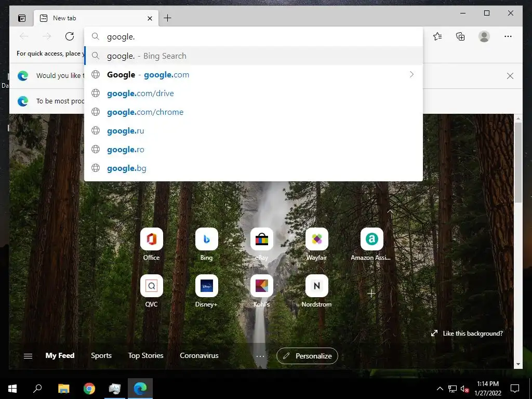Open the tab actions menu icon
532x399 pixels.
pos(22,18)
